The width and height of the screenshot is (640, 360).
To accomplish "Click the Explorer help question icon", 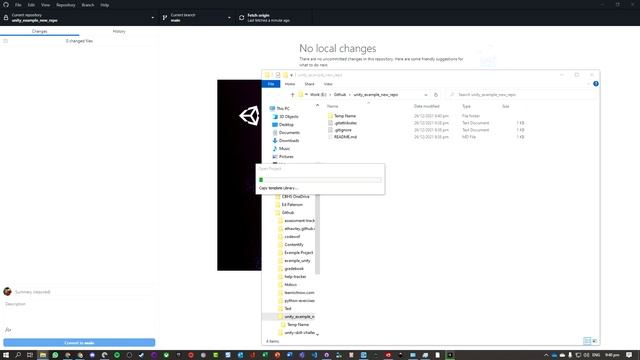I will [596, 84].
